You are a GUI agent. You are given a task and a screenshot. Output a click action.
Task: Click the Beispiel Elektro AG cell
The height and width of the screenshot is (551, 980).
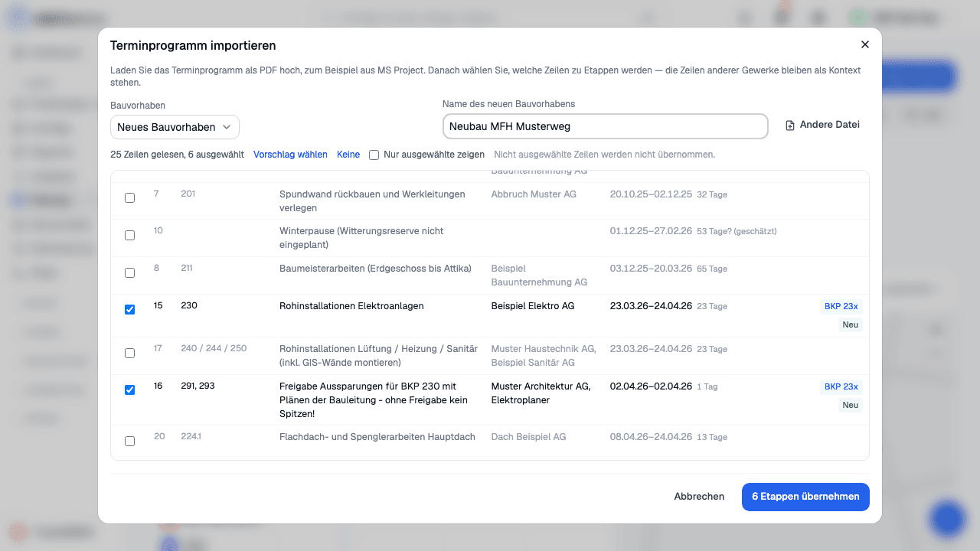(x=533, y=306)
